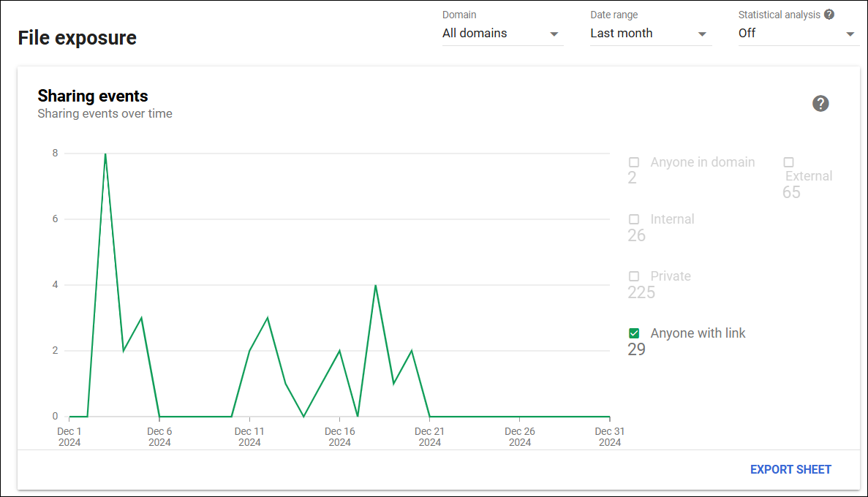Click the Sharing events card title
868x497 pixels.
(x=93, y=96)
